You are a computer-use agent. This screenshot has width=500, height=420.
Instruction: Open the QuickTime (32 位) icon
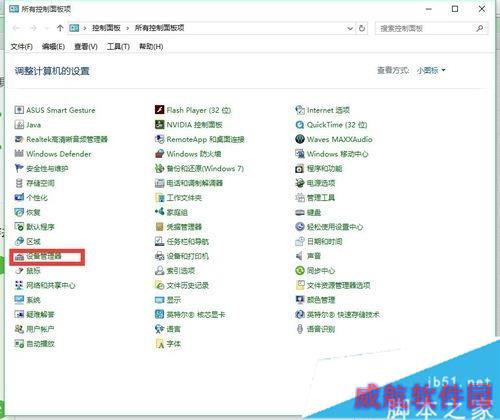pyautogui.click(x=300, y=125)
